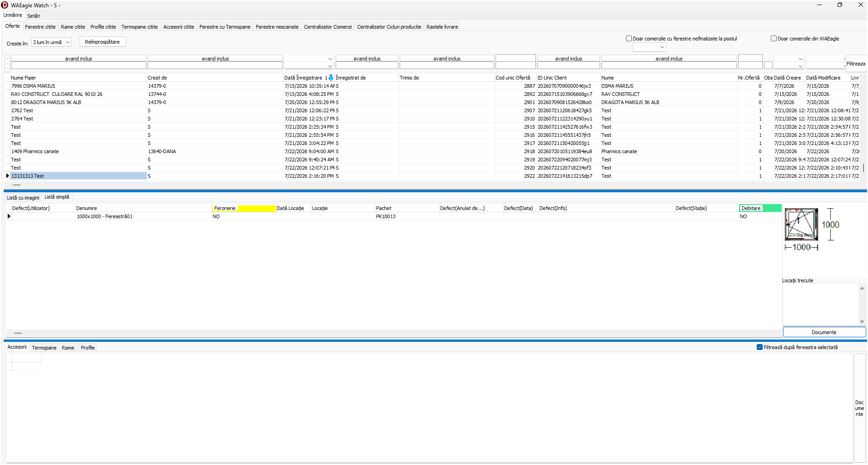
Task: Open lower Dată Înregistrare filter dropdown
Action: coord(330,66)
